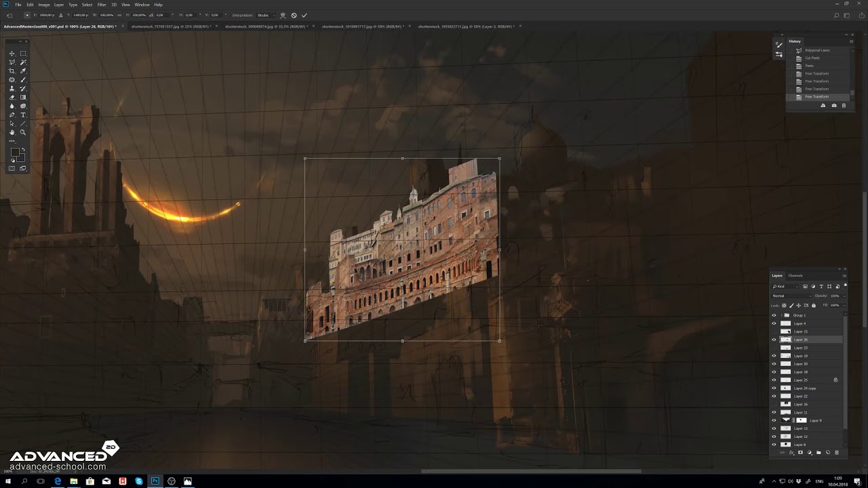Image resolution: width=868 pixels, height=488 pixels.
Task: Select the Move tool
Action: pos(12,54)
